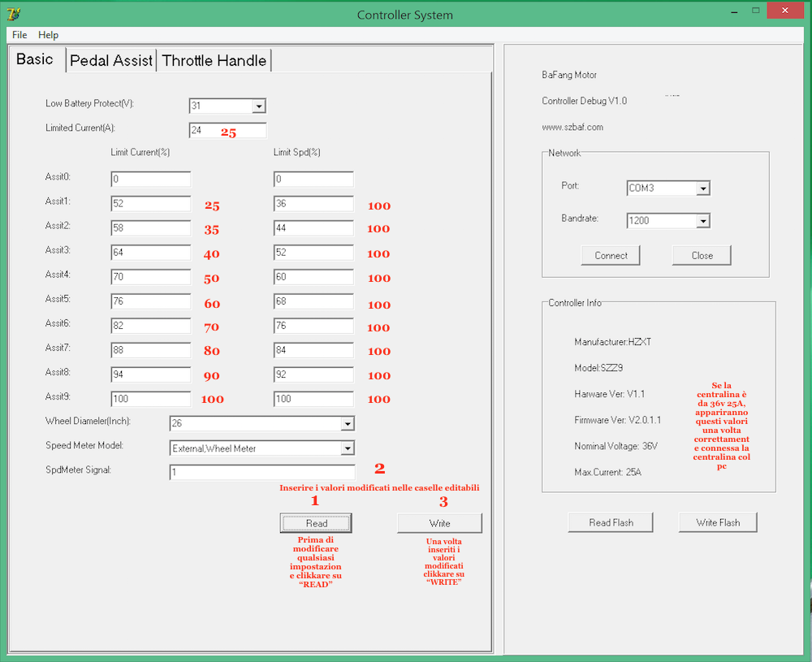Click the Limited Current(A) input field

coord(228,131)
